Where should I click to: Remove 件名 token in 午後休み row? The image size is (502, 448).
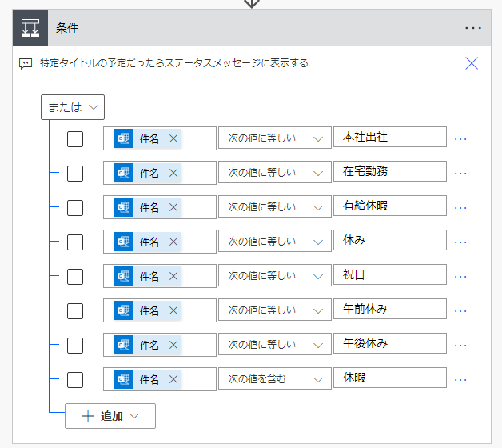pyautogui.click(x=173, y=345)
